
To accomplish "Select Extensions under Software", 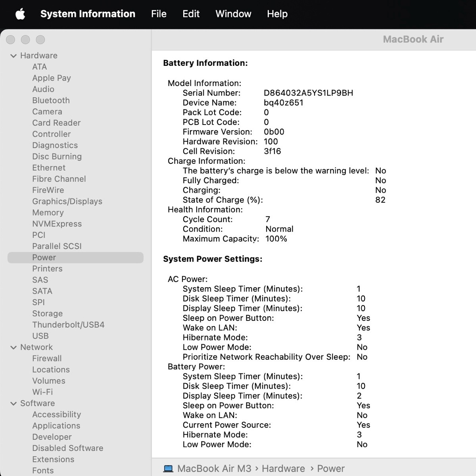I will point(53,459).
